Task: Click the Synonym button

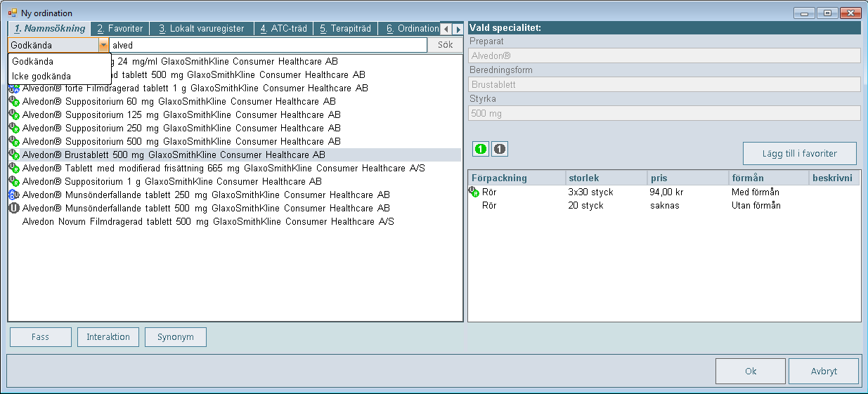Action: [176, 337]
